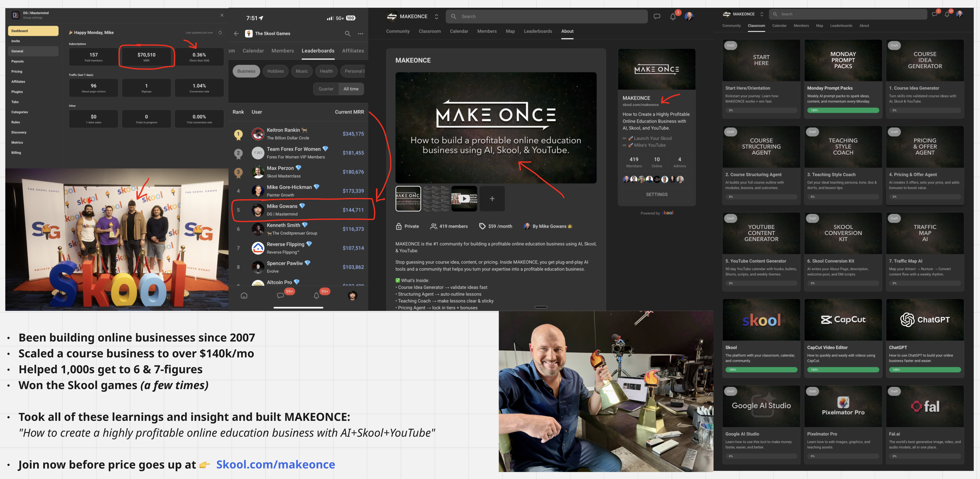980x479 pixels.
Task: Close the DG Mastermind group settings panel
Action: tap(222, 15)
